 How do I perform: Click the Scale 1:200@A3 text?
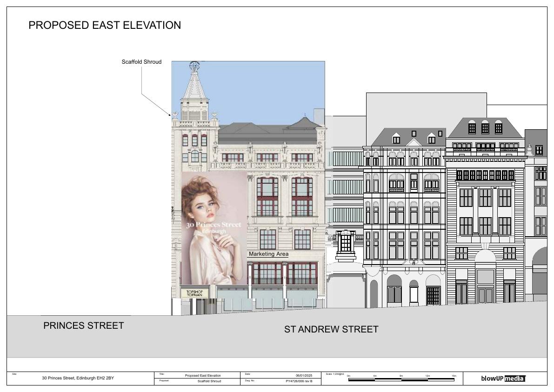click(x=335, y=374)
